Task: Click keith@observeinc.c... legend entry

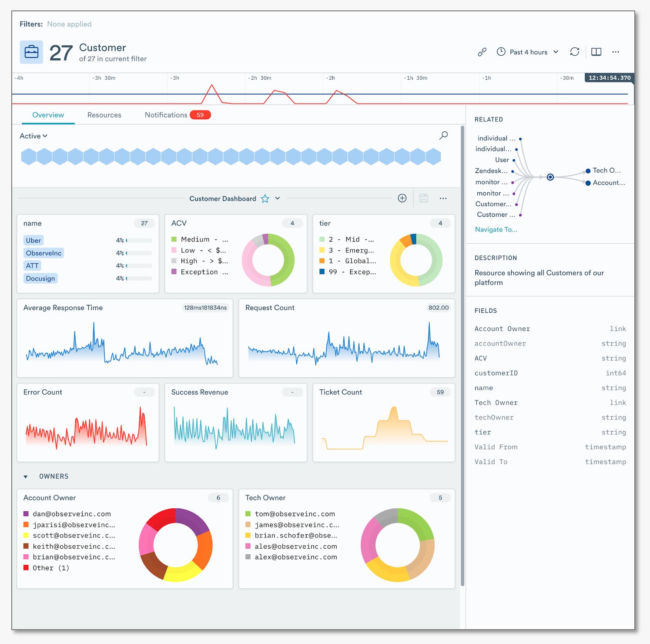Action: tap(74, 547)
